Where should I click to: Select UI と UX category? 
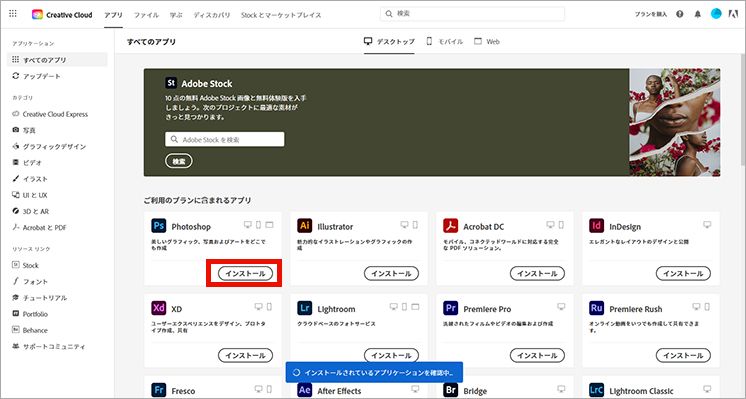(x=29, y=195)
